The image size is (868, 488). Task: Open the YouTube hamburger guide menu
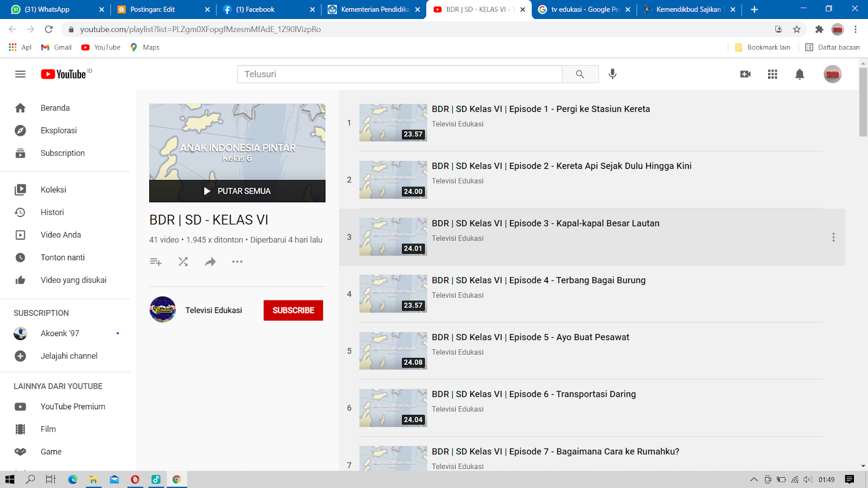(20, 74)
